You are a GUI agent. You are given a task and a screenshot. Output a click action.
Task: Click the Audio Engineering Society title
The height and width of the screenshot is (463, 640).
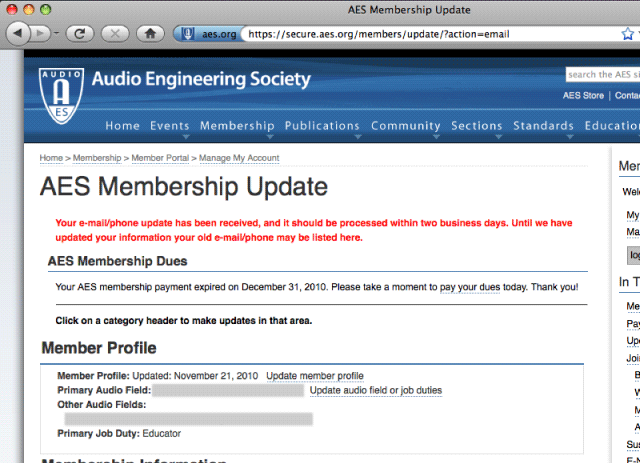click(201, 79)
